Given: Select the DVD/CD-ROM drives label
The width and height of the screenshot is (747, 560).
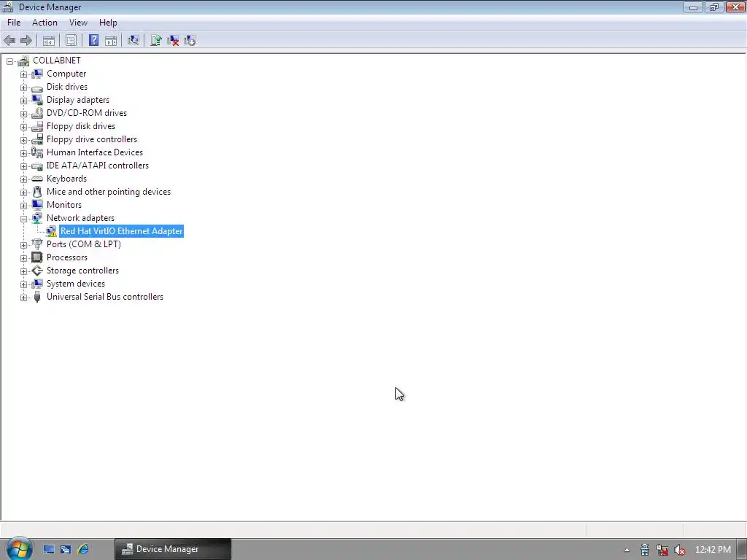Looking at the screenshot, I should 87,113.
